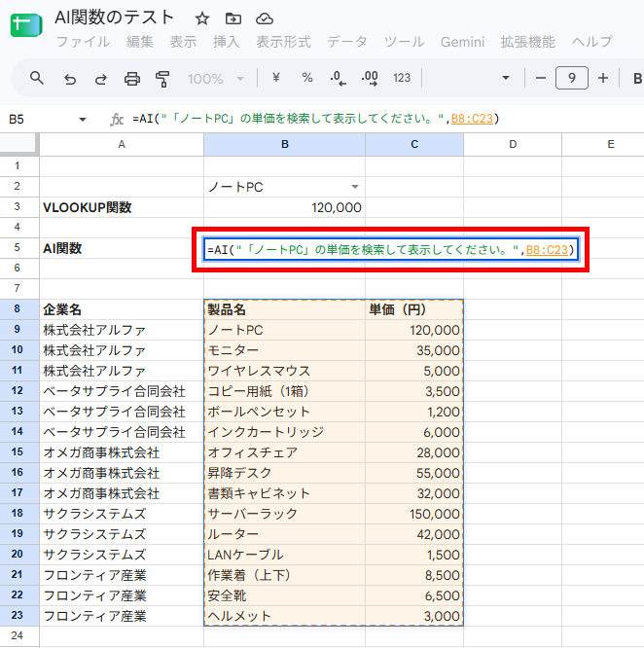Screen dimensions: 644x648
Task: Redo the last action
Action: click(x=101, y=78)
